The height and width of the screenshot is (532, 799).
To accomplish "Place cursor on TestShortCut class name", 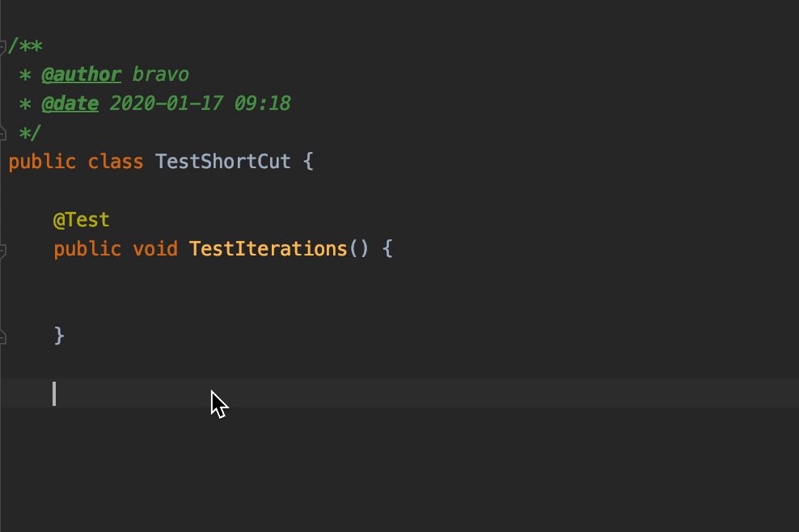I will (222, 162).
